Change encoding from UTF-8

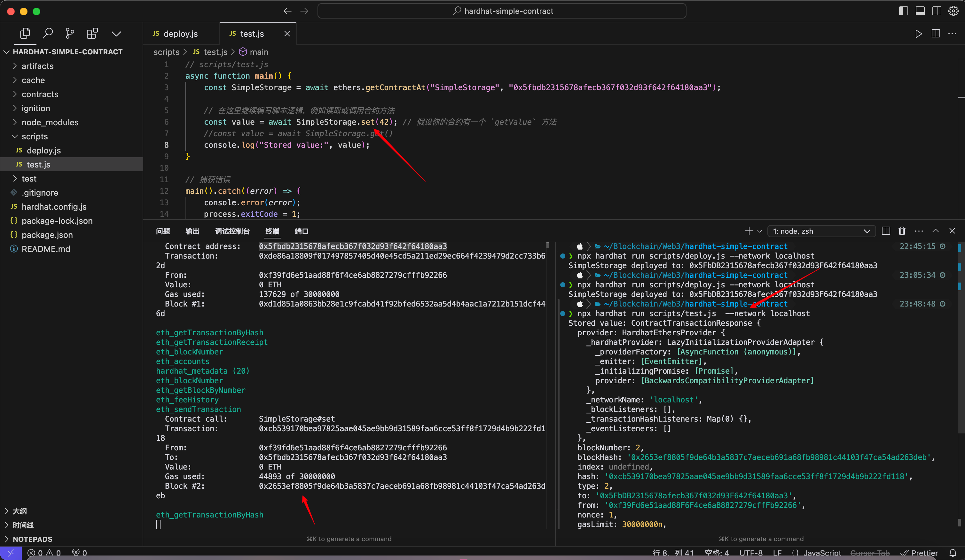pyautogui.click(x=750, y=553)
